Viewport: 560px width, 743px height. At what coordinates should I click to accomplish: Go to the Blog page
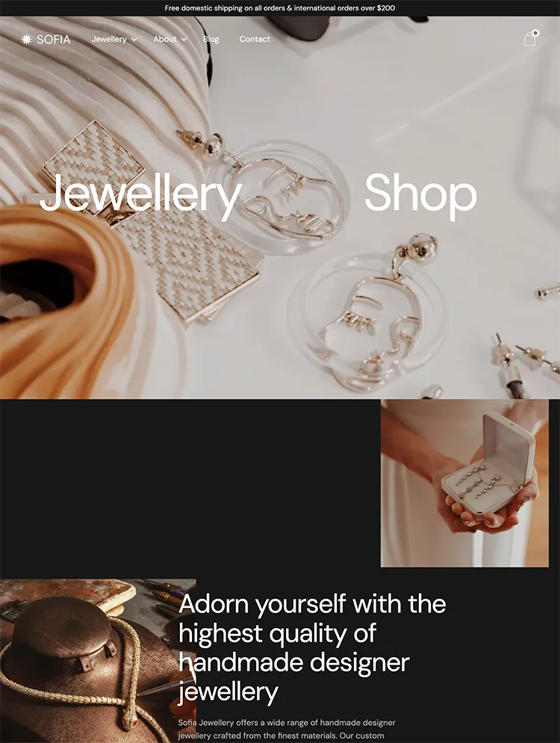(211, 40)
